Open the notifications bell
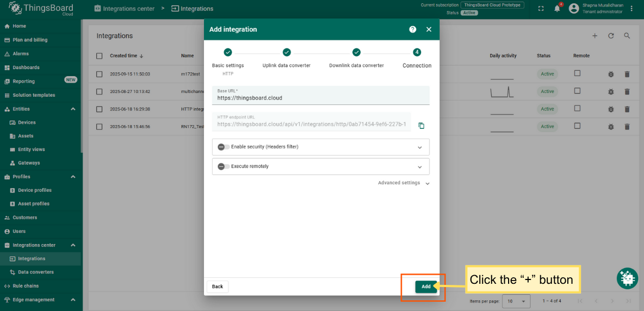 click(557, 9)
